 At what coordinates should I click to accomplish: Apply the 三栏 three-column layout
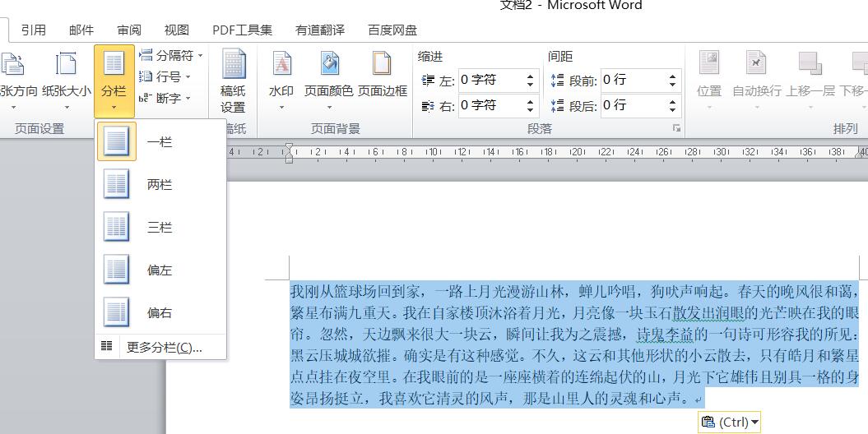(x=160, y=228)
